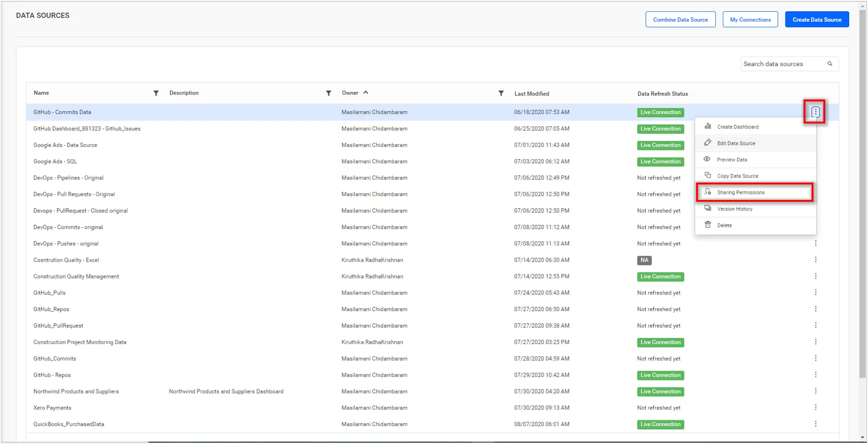Choose Edit Data Source from the menu
This screenshot has width=868, height=444.
point(755,143)
